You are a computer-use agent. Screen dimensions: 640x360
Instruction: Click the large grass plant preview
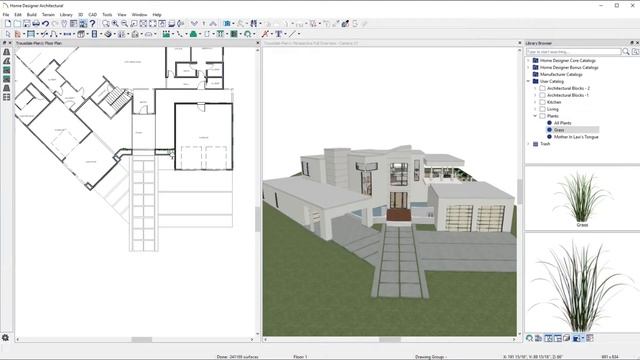coord(582,284)
